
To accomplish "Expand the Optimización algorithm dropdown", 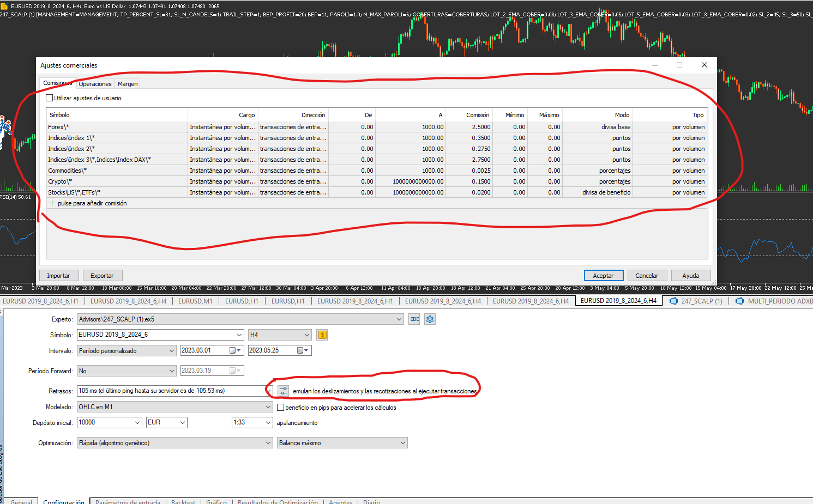I will click(174, 443).
